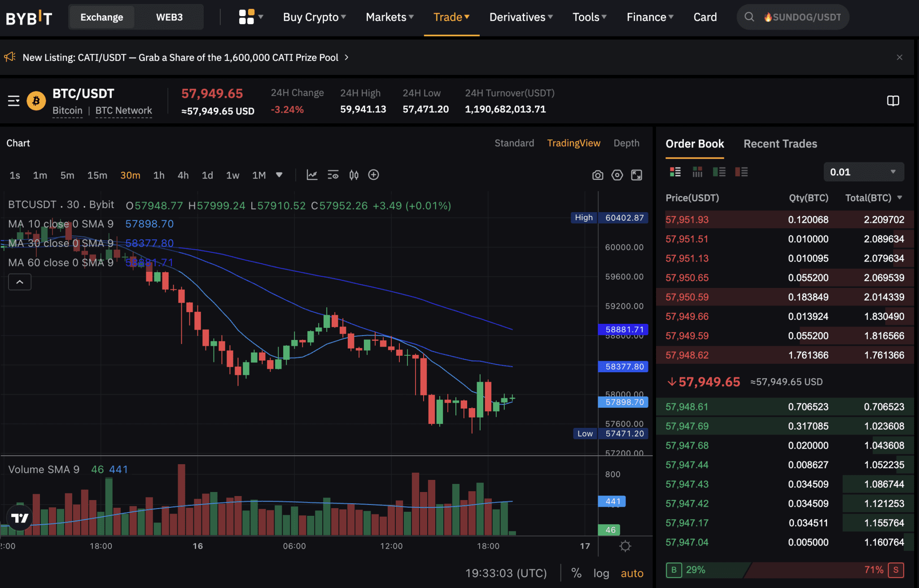Switch to the Recent Trades tab
This screenshot has width=919, height=588.
coord(780,144)
